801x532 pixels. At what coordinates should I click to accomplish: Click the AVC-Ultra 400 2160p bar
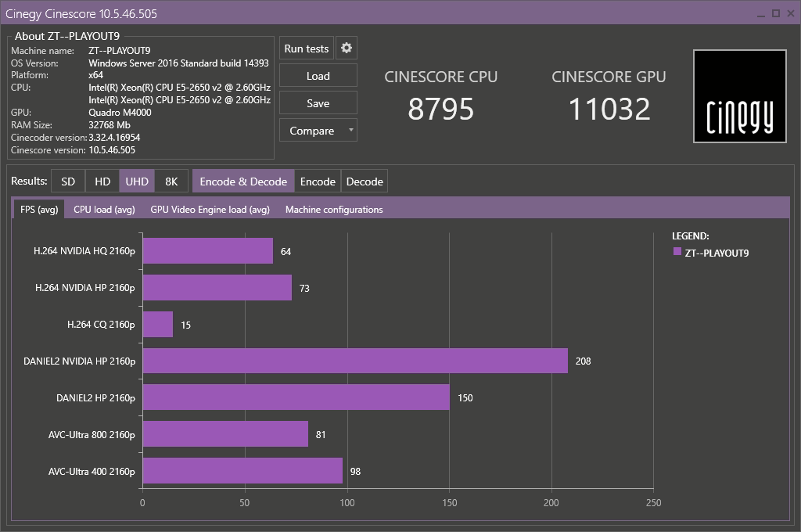click(242, 471)
